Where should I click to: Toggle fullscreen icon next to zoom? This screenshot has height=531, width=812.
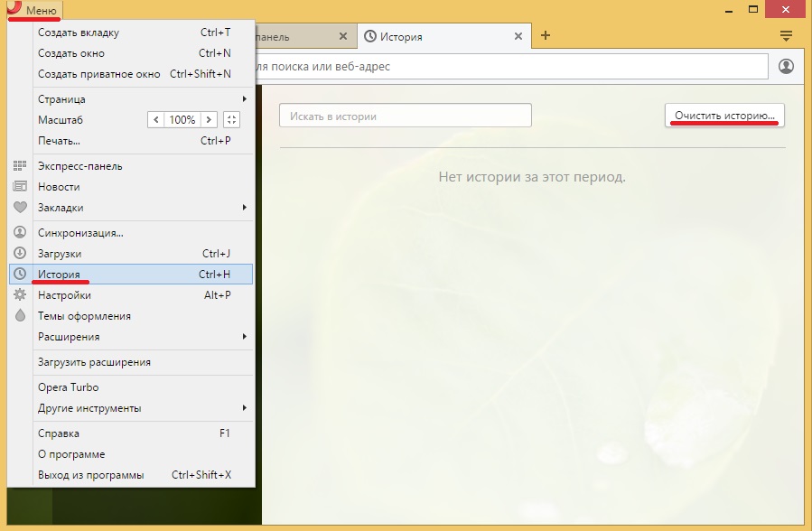click(231, 119)
